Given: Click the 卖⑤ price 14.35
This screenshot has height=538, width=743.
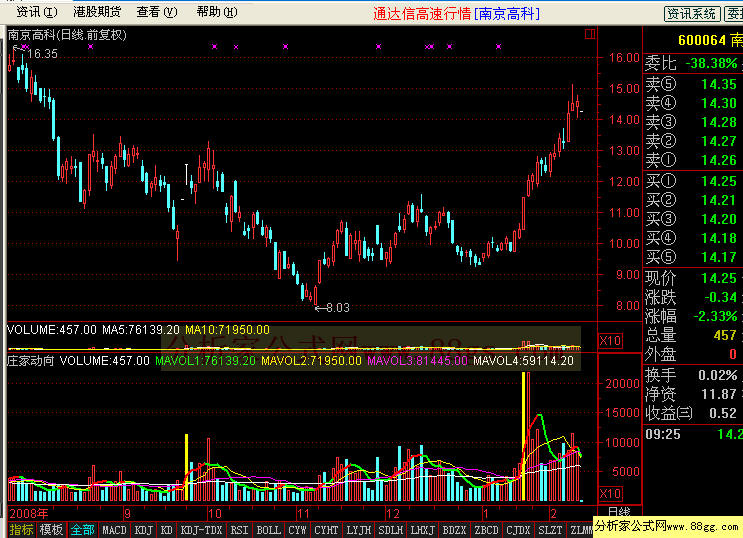Looking at the screenshot, I should [x=719, y=84].
